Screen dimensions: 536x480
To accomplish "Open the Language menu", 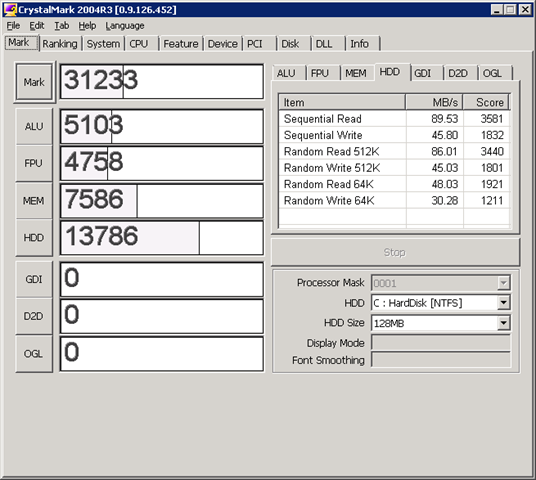I will pos(125,26).
